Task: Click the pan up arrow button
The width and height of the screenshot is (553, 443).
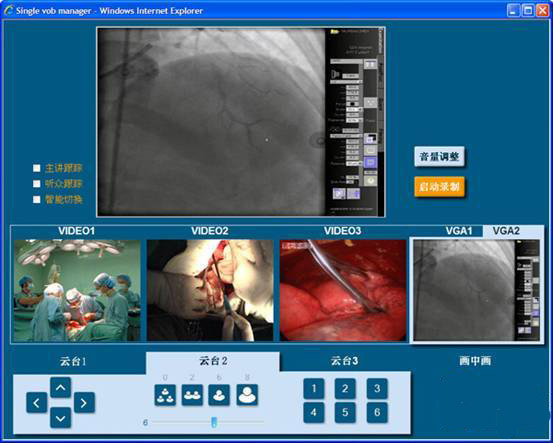Action: 60,388
